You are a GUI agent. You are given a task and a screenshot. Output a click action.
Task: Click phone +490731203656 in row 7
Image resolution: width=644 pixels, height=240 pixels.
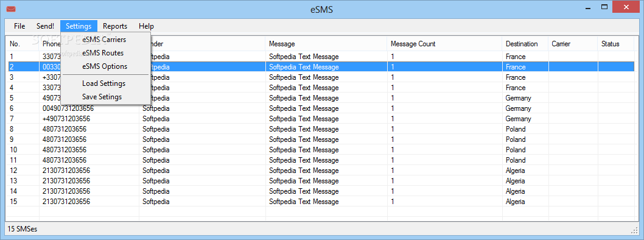click(x=66, y=119)
